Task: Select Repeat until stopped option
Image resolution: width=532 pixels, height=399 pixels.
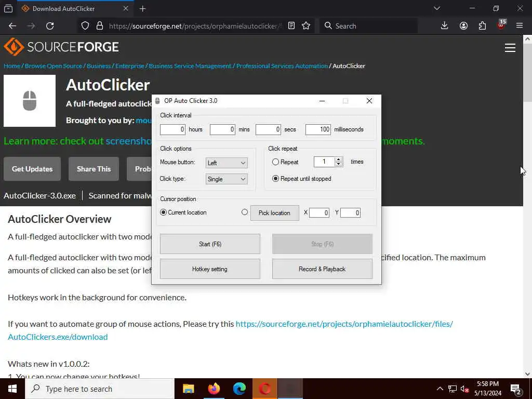Action: click(275, 179)
